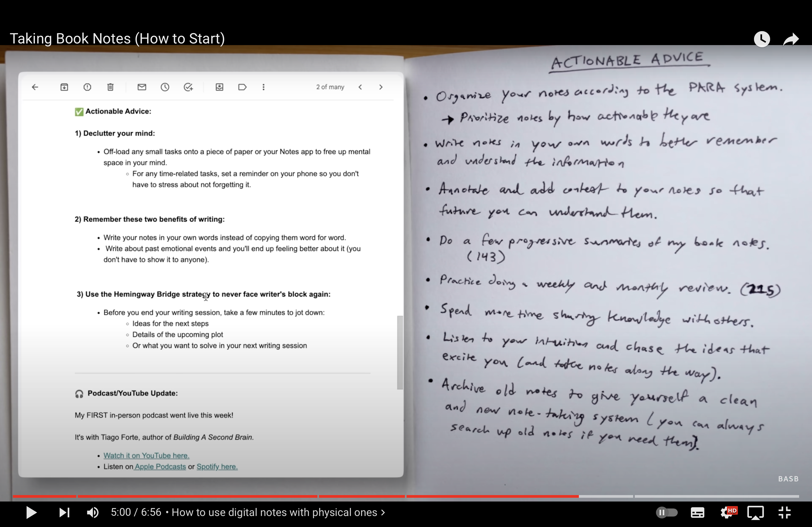
Task: Click the green checkmark emoji beside Actionable Advice
Action: [79, 111]
